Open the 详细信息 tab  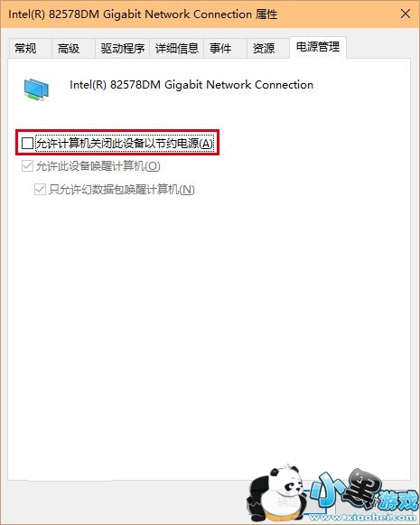(176, 49)
